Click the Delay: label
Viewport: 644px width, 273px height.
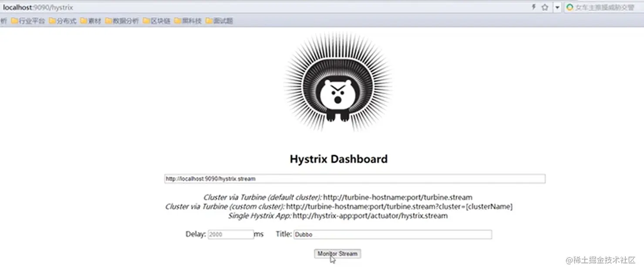pos(196,234)
